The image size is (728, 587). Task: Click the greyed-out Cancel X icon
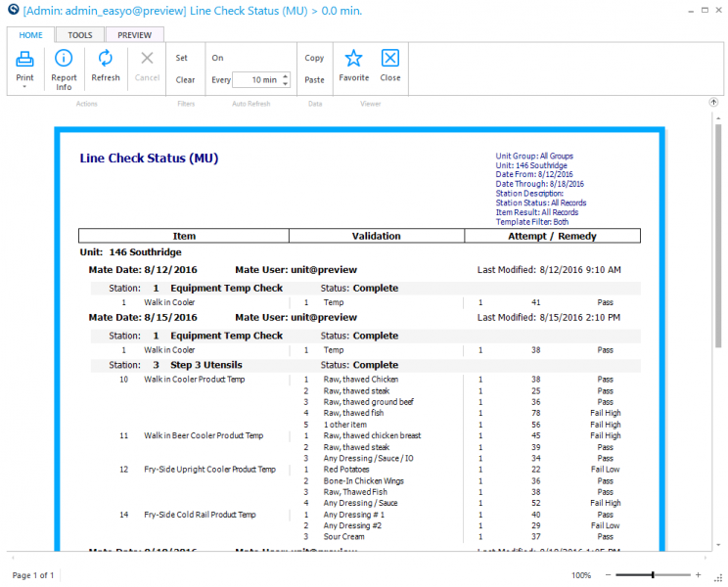tap(147, 58)
